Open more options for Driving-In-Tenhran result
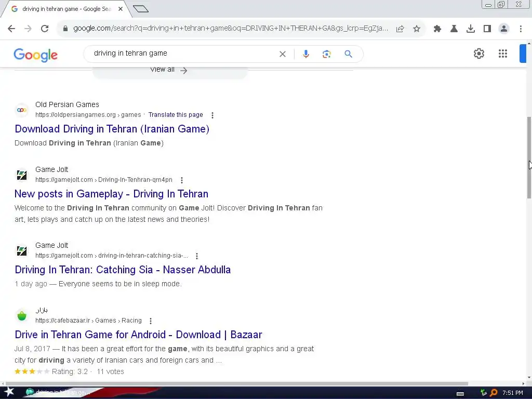Image resolution: width=532 pixels, height=399 pixels. 182,180
